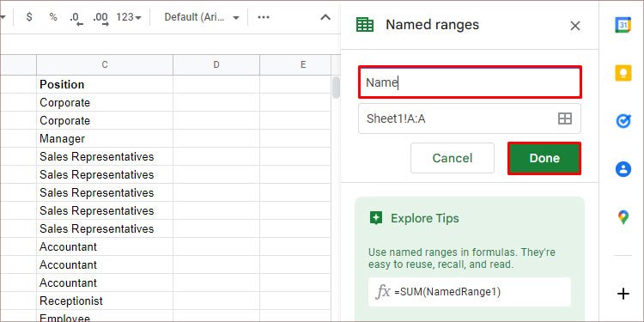Open the more options three-dot menu
This screenshot has width=644, height=322.
(264, 17)
